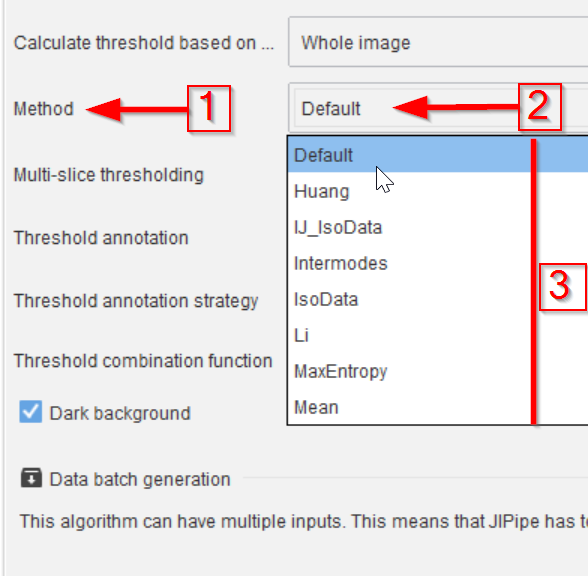Toggle the Dark background checkbox
This screenshot has height=576, width=588.
30,412
